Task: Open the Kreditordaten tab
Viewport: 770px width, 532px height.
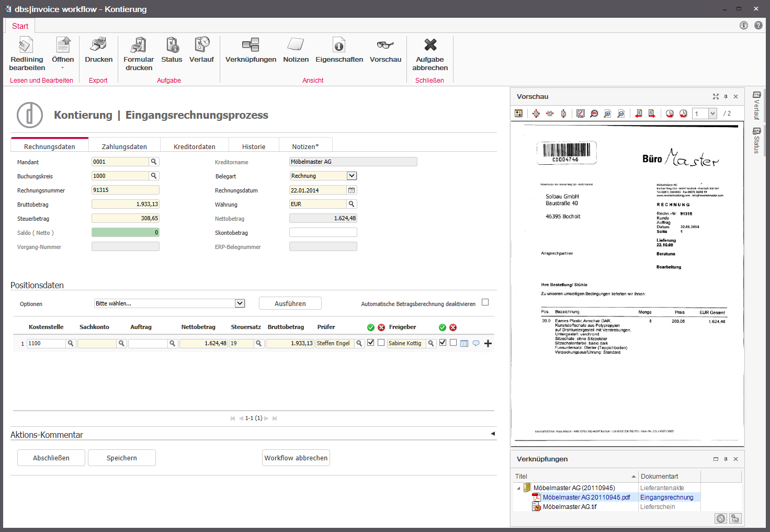Action: [x=194, y=147]
